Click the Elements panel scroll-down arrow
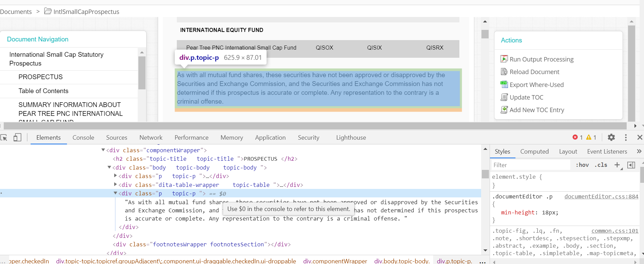 pyautogui.click(x=485, y=250)
